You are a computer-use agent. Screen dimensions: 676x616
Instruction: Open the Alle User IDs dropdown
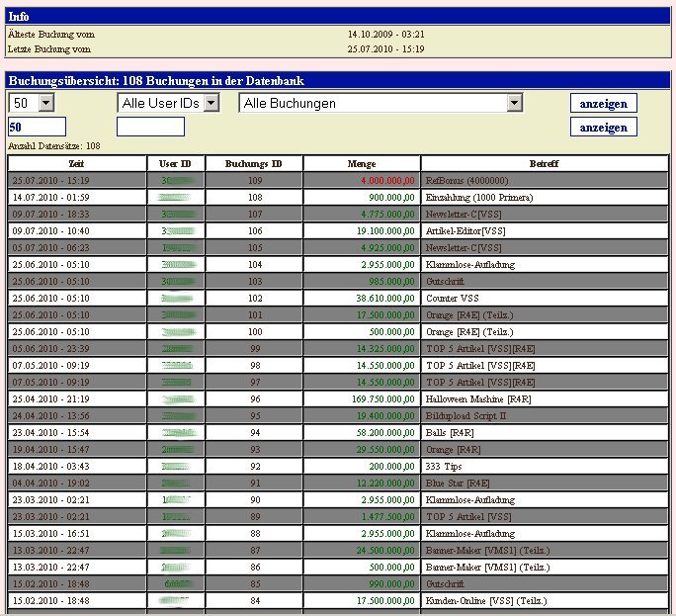pyautogui.click(x=168, y=103)
